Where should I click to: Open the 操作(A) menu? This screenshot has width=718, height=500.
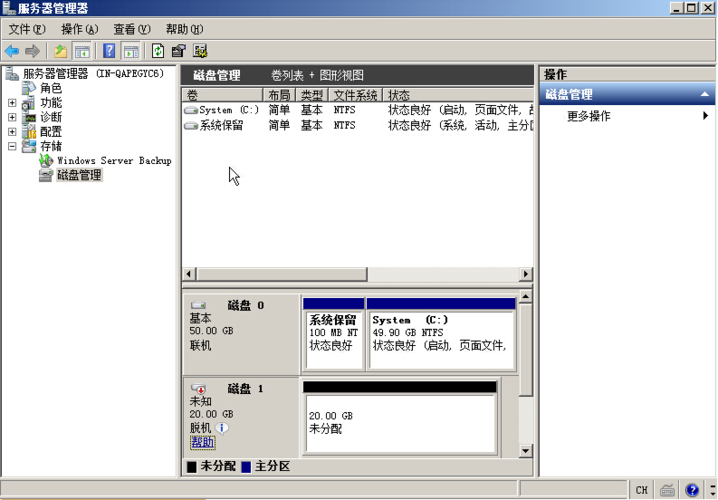80,29
